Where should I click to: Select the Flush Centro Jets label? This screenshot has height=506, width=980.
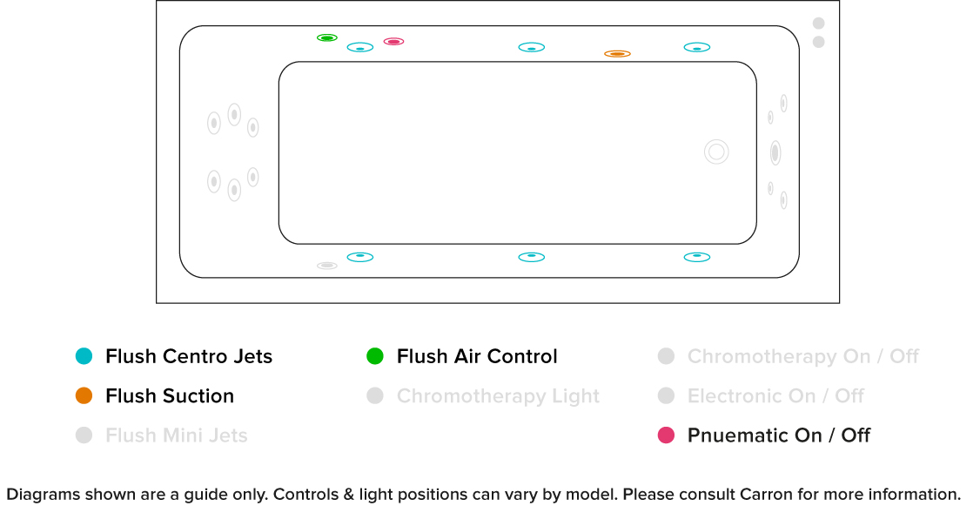tap(189, 356)
